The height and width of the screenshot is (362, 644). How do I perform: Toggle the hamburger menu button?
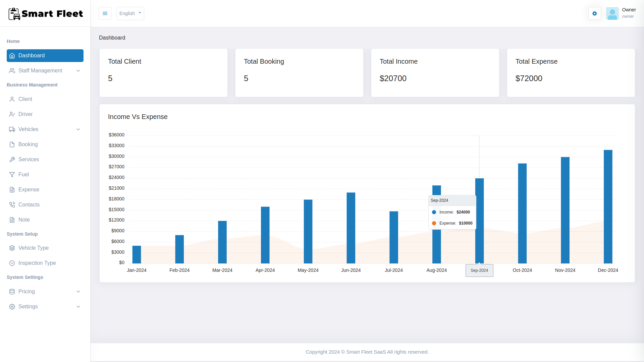[x=105, y=13]
